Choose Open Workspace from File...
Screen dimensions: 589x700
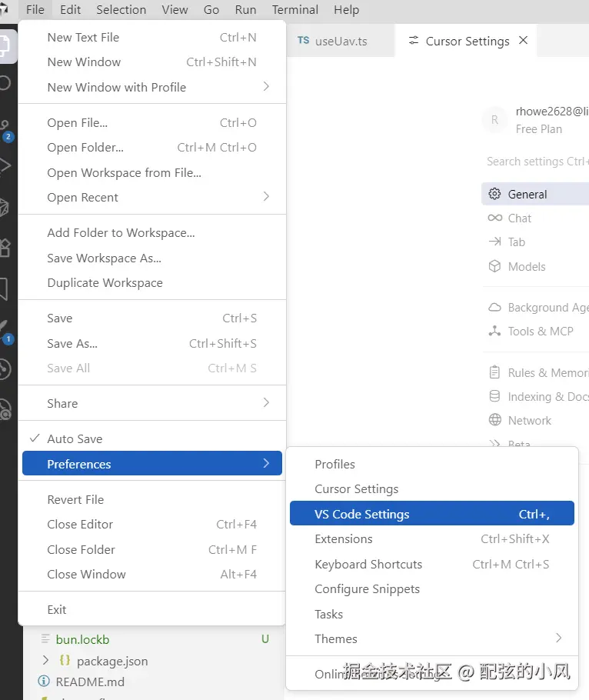151,173
